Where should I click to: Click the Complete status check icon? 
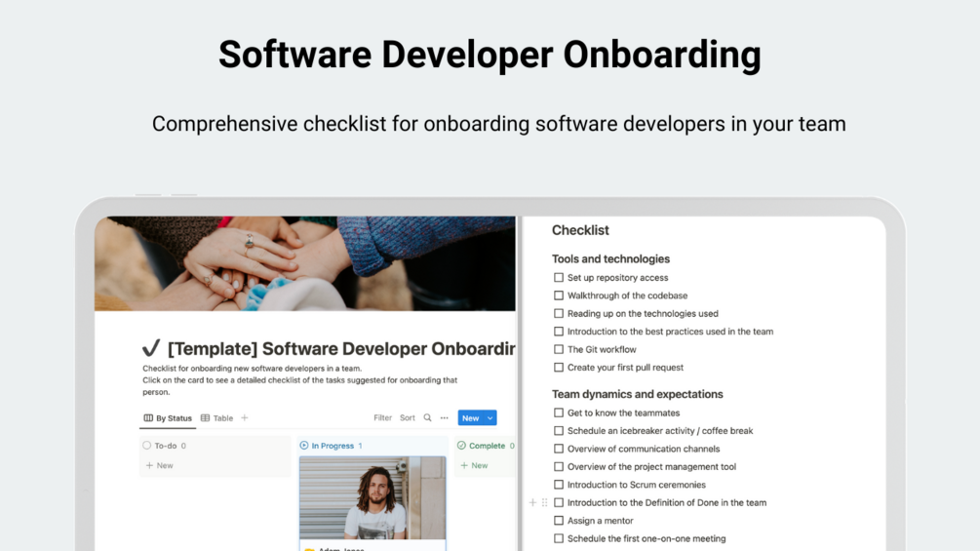point(461,446)
